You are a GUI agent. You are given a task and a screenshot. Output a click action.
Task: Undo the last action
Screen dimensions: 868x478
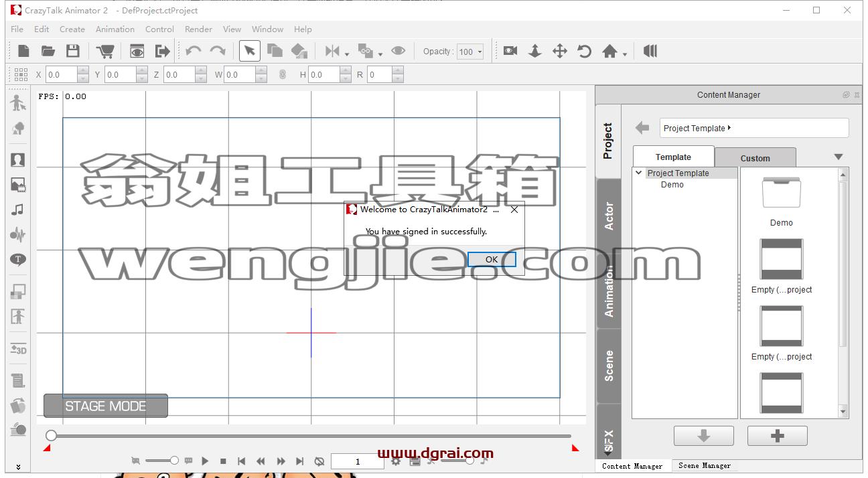[x=194, y=51]
